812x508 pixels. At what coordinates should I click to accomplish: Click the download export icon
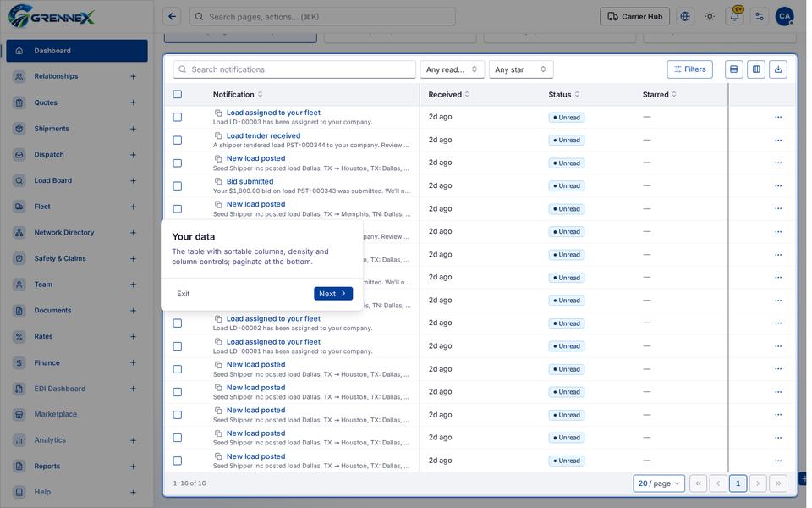[x=778, y=69]
